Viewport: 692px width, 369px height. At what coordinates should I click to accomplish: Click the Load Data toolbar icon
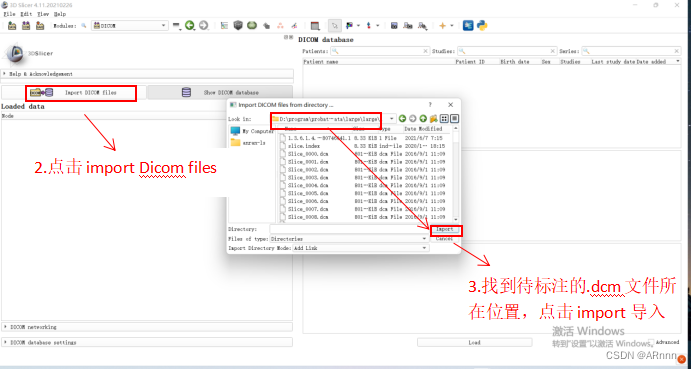point(12,26)
